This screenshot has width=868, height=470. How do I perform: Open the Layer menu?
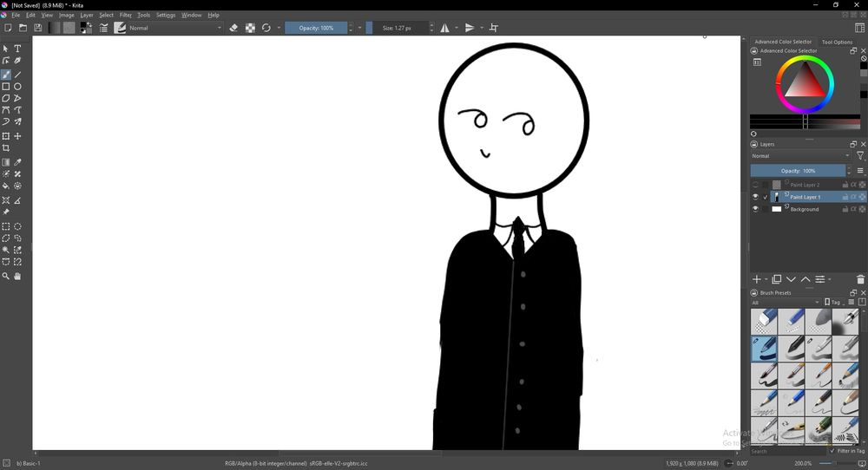87,15
